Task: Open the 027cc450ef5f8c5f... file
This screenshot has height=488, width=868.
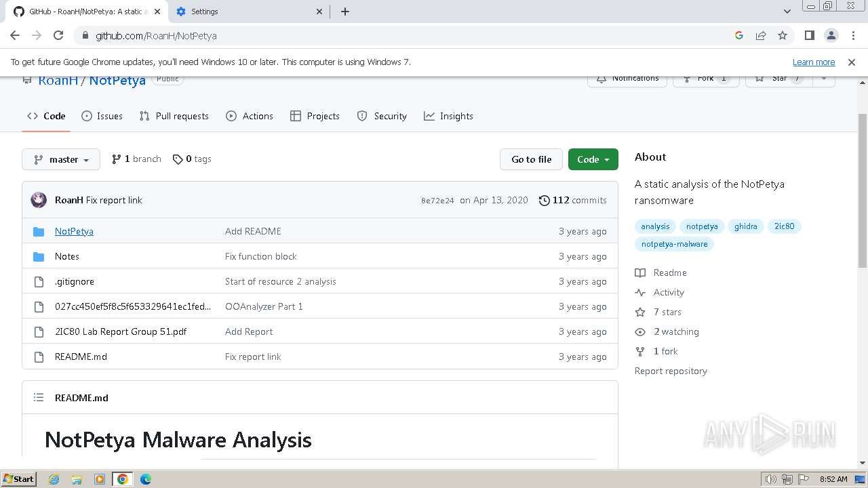Action: pos(133,306)
